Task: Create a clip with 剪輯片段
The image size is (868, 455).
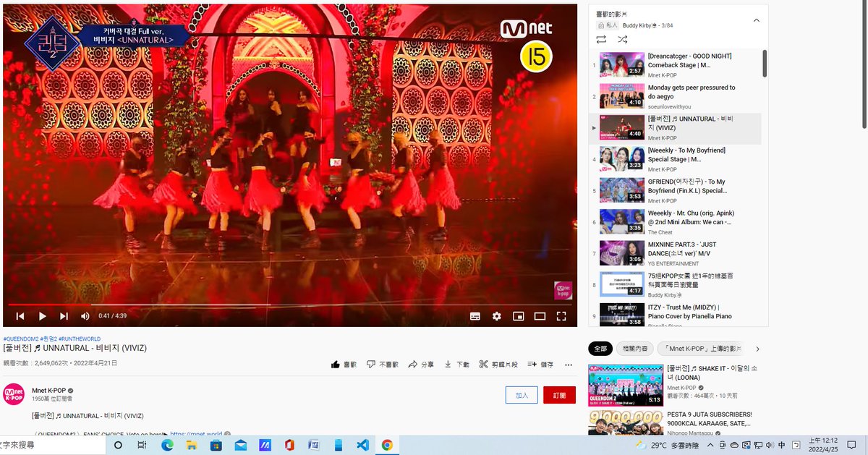Action: pyautogui.click(x=498, y=365)
